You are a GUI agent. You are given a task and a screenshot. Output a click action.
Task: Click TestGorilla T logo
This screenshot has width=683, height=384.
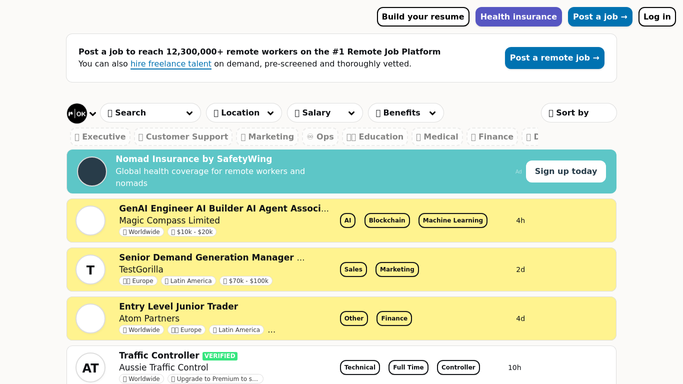(x=91, y=269)
